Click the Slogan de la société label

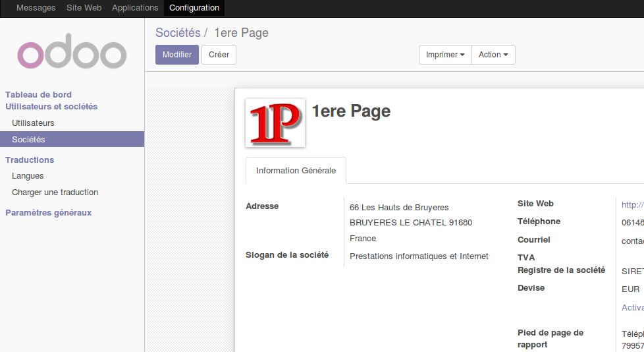[x=287, y=255]
